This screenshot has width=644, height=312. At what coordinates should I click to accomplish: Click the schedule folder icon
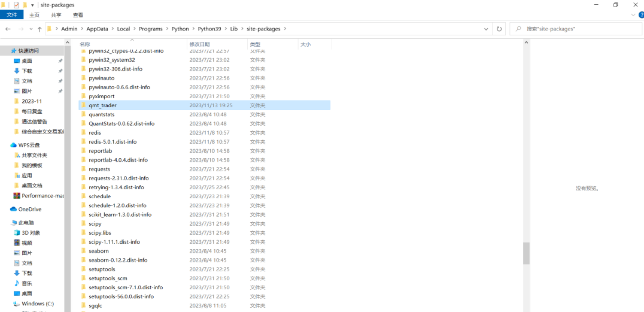pyautogui.click(x=83, y=196)
